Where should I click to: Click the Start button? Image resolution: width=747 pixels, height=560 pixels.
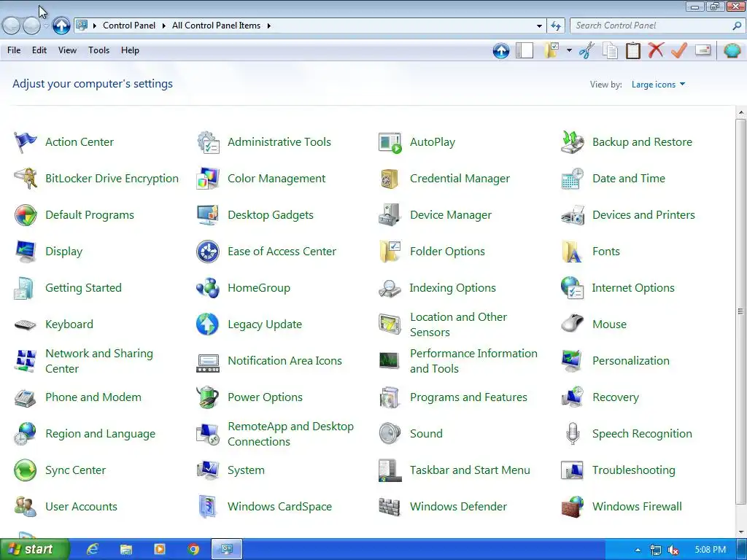(x=35, y=550)
